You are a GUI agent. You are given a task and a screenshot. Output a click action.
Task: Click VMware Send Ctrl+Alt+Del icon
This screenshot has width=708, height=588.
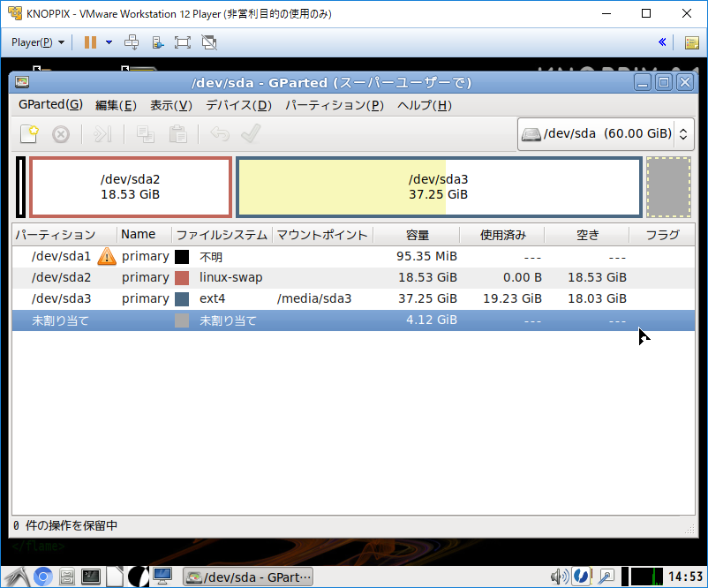point(132,42)
